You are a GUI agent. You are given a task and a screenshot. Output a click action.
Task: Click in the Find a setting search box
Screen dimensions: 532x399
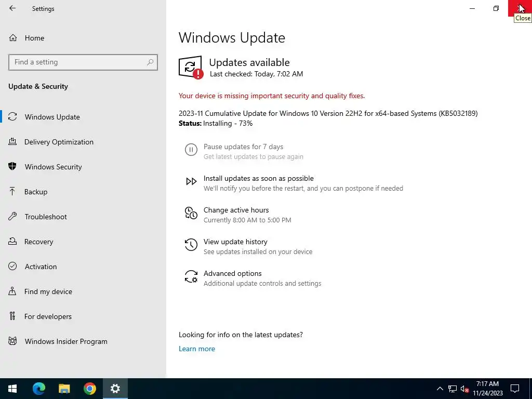tap(83, 62)
